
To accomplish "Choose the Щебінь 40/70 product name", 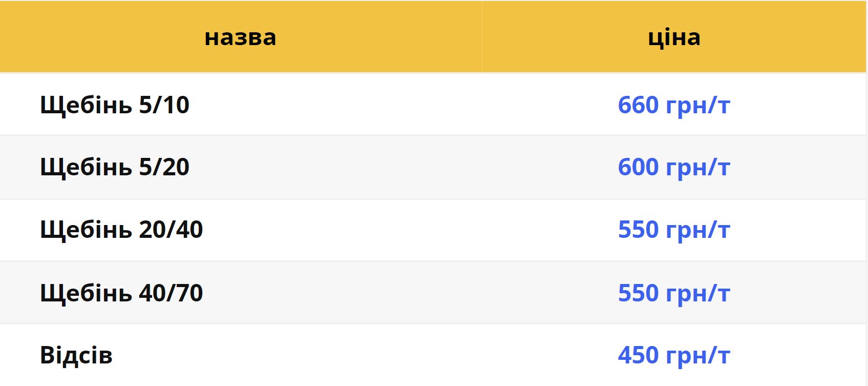I will [x=121, y=293].
